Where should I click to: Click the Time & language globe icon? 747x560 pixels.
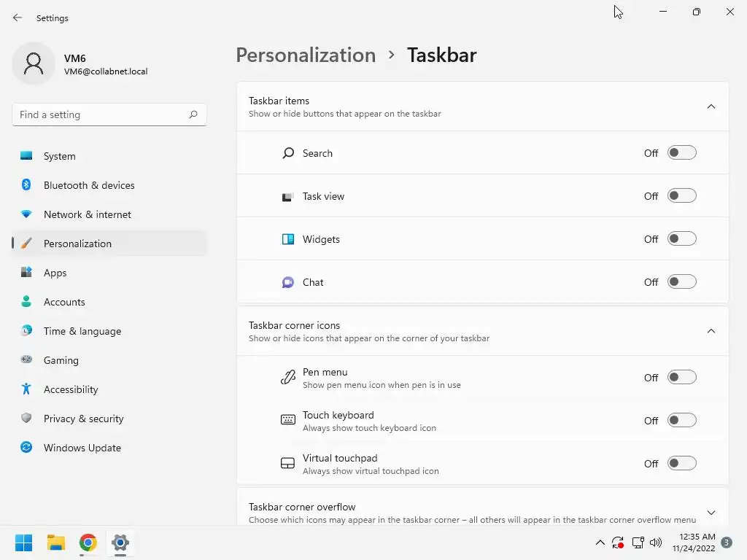(26, 330)
